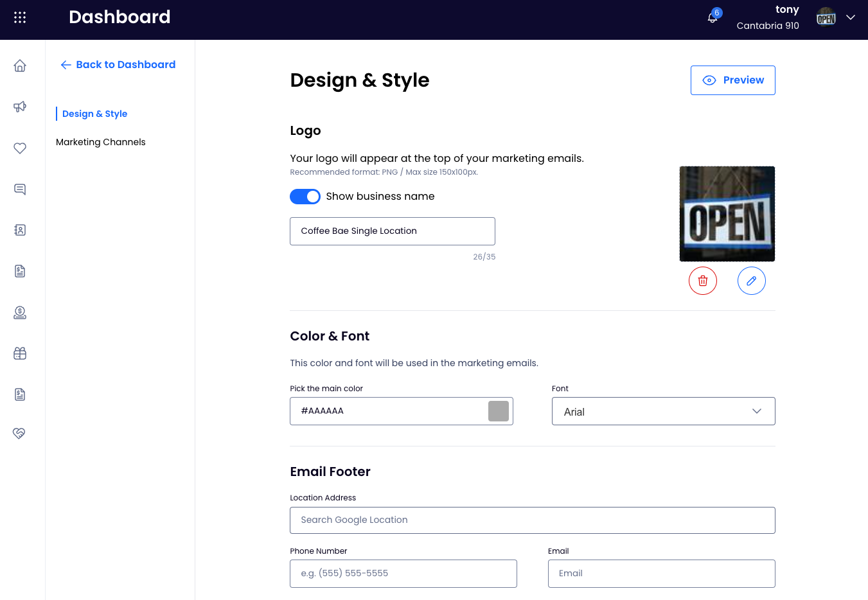Open the gray main color swatch
This screenshot has width=868, height=600.
tap(499, 411)
